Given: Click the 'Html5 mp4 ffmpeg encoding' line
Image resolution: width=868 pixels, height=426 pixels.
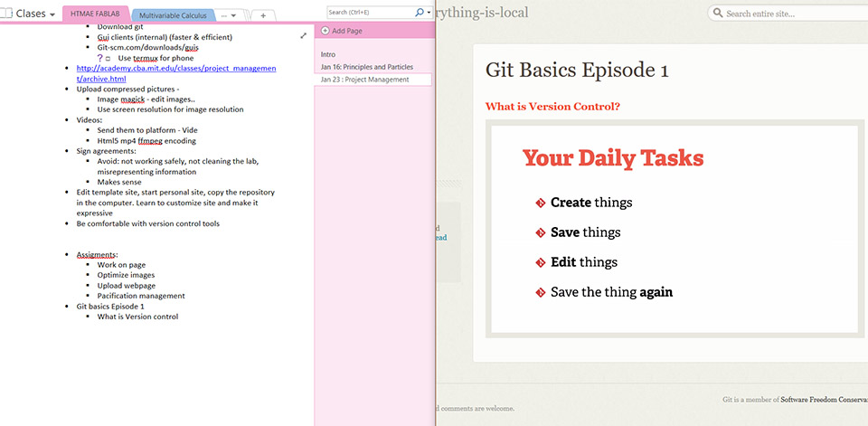Looking at the screenshot, I should click(146, 141).
